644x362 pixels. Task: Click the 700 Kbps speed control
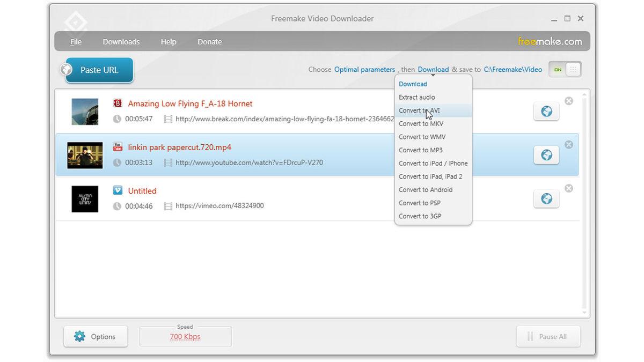(x=185, y=337)
